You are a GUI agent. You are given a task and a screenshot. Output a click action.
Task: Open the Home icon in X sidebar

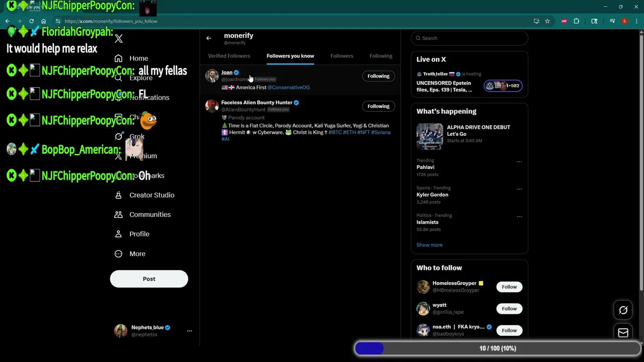coord(118,58)
